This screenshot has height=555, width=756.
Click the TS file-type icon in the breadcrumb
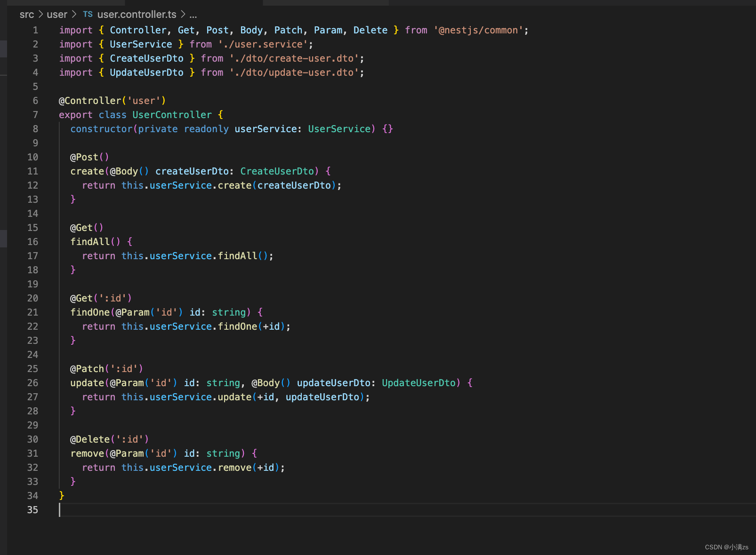click(88, 15)
